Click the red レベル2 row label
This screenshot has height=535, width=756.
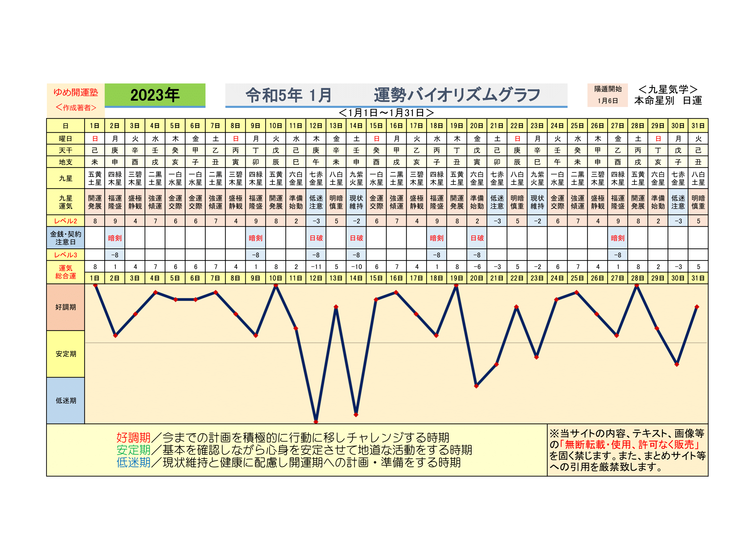(x=66, y=221)
